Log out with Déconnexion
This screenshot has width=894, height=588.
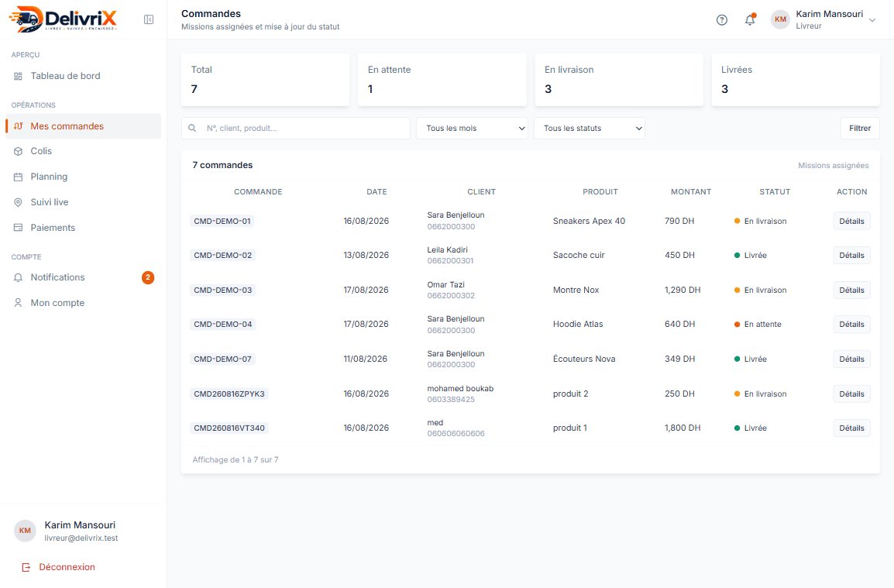coord(59,567)
